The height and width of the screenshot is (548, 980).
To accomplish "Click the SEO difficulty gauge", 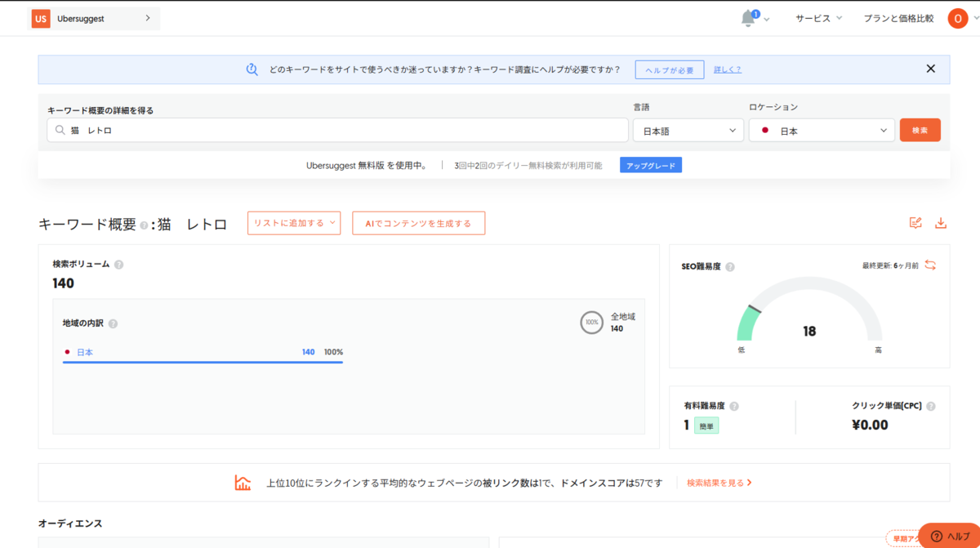I will (809, 310).
